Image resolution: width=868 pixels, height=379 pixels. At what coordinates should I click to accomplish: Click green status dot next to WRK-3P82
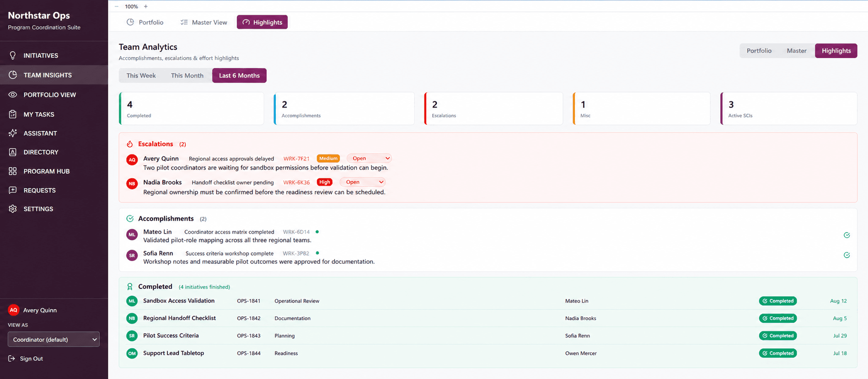[x=317, y=253]
